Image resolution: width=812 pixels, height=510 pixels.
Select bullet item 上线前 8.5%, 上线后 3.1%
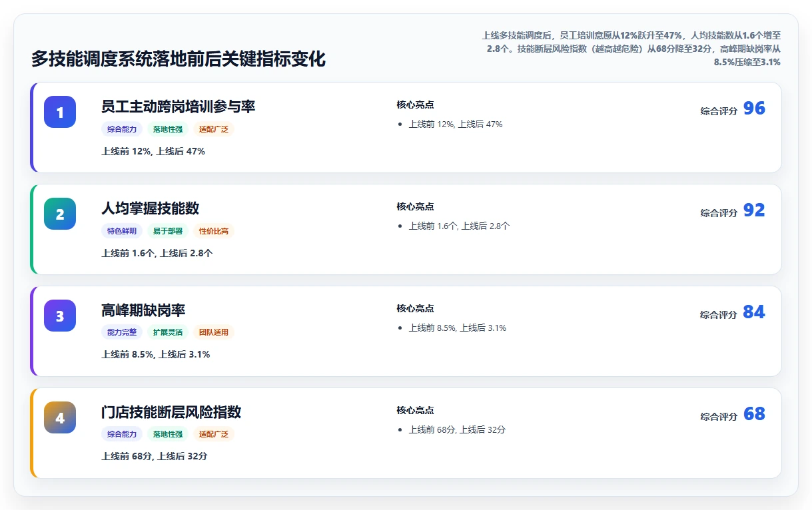coord(458,328)
